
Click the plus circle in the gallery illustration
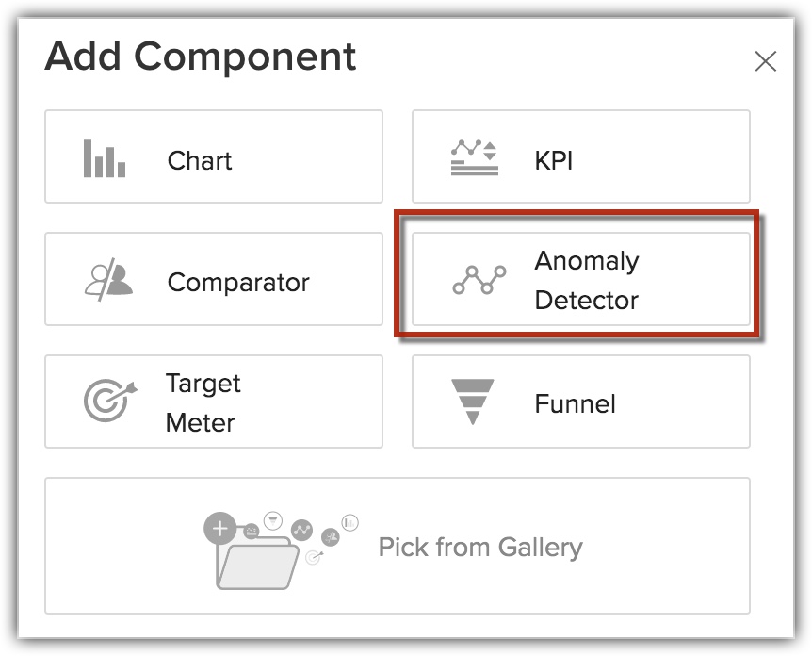[x=219, y=530]
